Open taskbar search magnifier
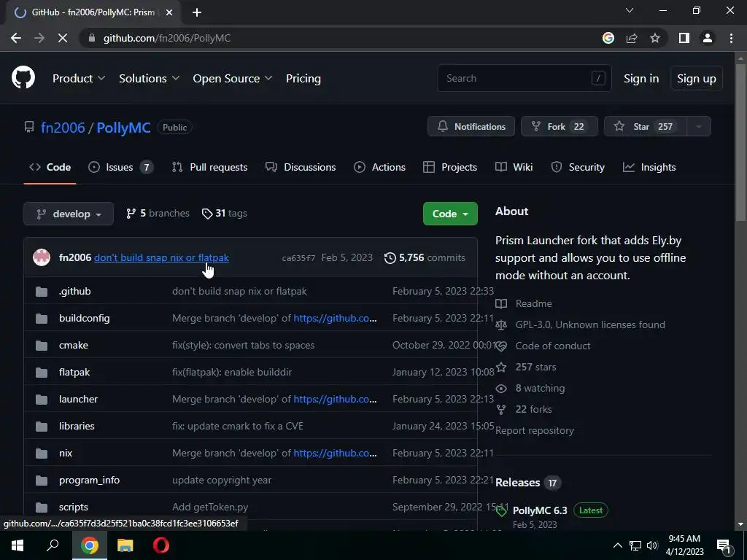 click(53, 545)
